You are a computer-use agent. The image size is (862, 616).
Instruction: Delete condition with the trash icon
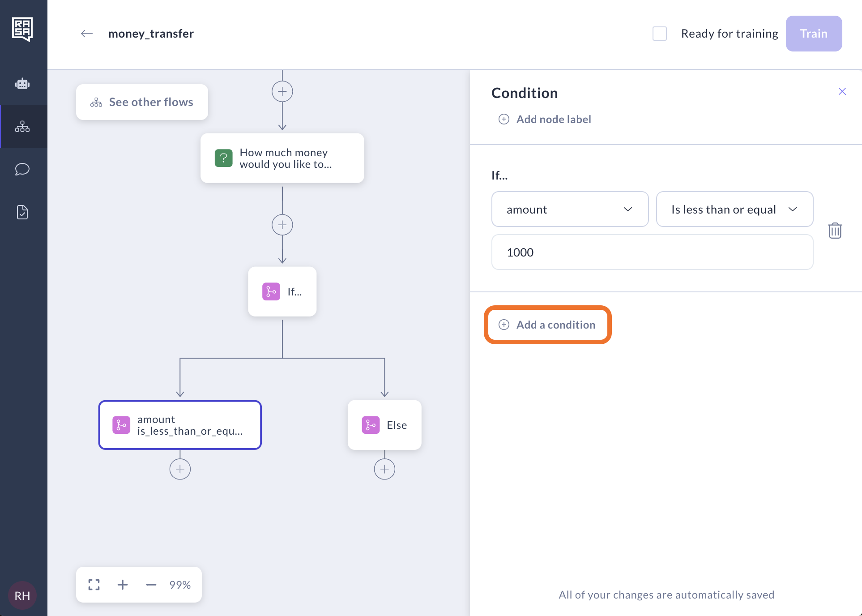point(835,231)
